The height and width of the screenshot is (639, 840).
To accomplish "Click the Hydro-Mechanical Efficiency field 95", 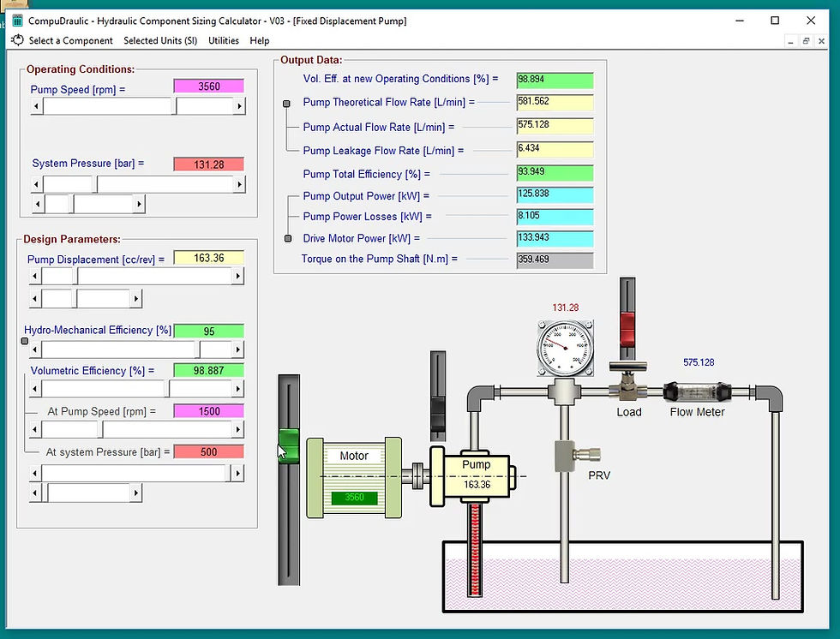I will click(x=209, y=331).
